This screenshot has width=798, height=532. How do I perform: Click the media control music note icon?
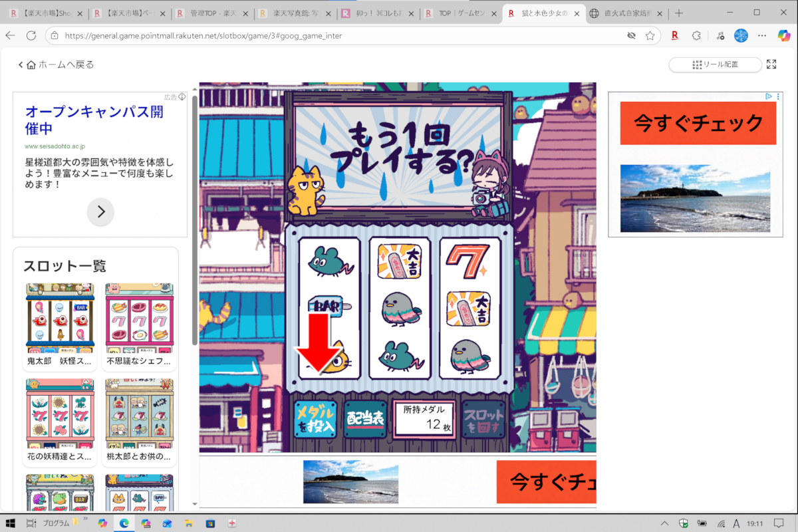[x=720, y=36]
